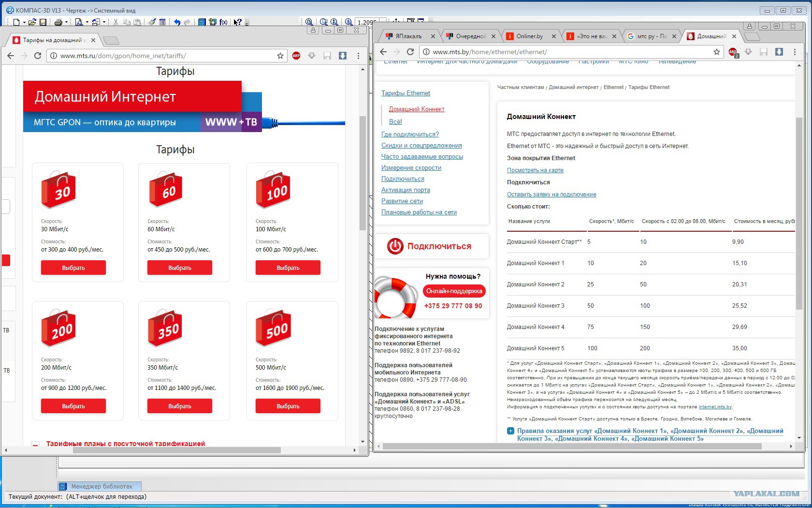This screenshot has width=812, height=508.
Task: Go back in left mts.ru browser
Action: pos(11,56)
